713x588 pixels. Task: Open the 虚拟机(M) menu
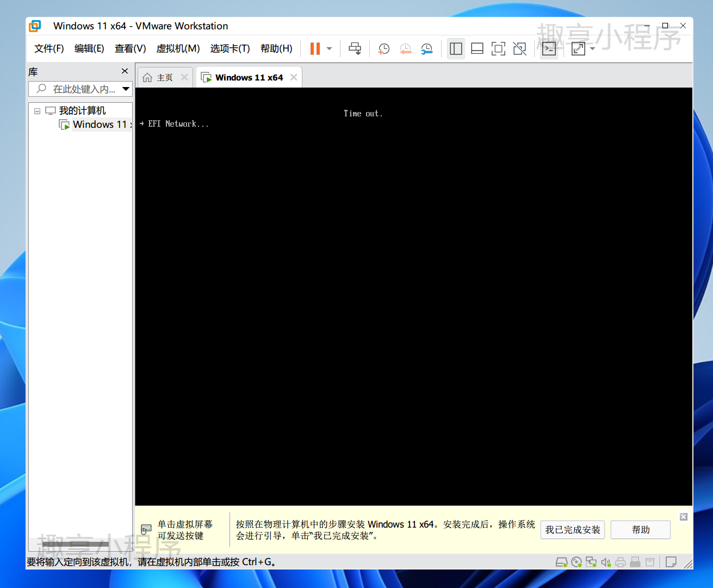tap(178, 48)
